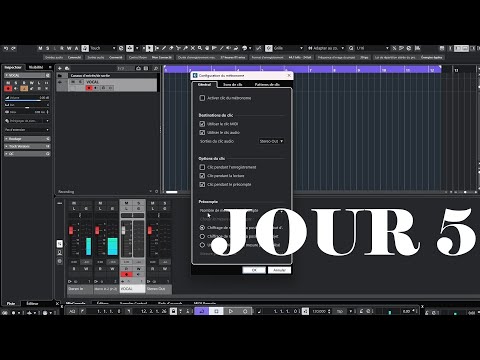Select the first 'Chiffrage' radio option under Précompte
The image size is (480, 360).
coord(202,227)
